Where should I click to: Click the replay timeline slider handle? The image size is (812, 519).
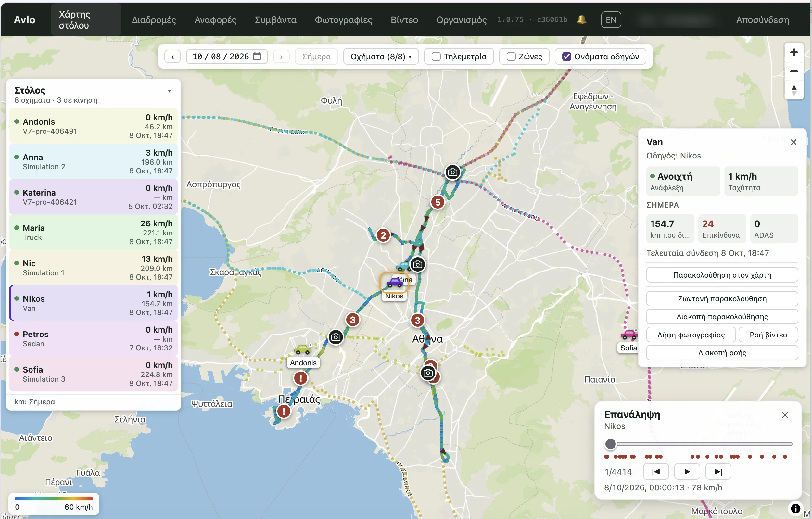(x=610, y=444)
